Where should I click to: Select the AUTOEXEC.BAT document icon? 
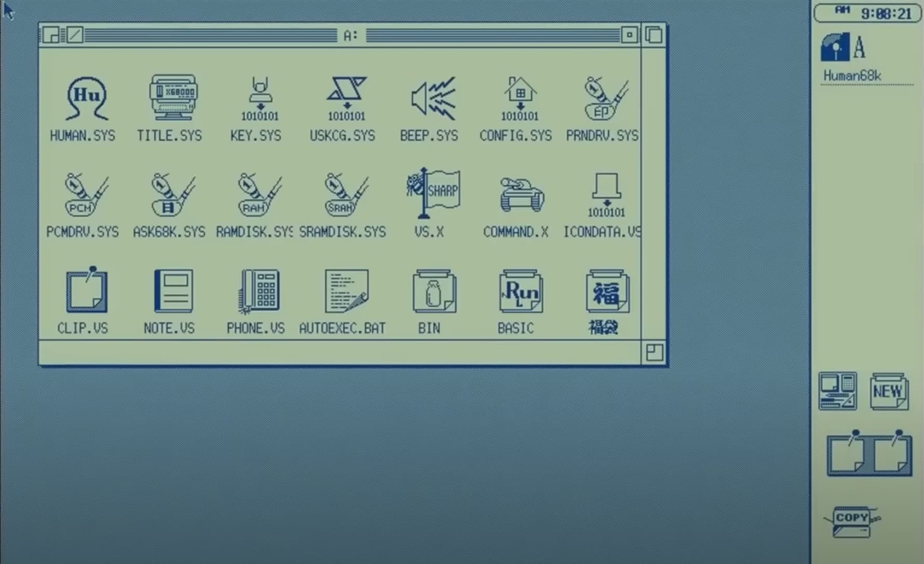[346, 291]
